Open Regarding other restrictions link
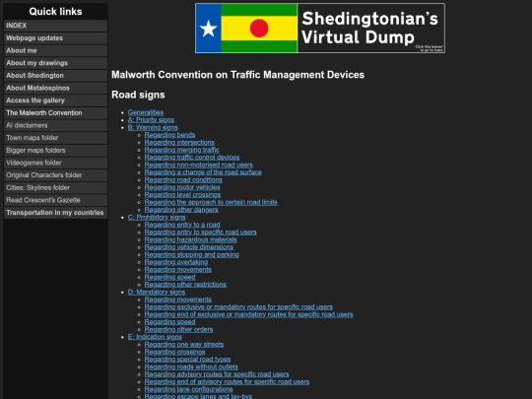Image resolution: width=532 pixels, height=399 pixels. (x=185, y=285)
